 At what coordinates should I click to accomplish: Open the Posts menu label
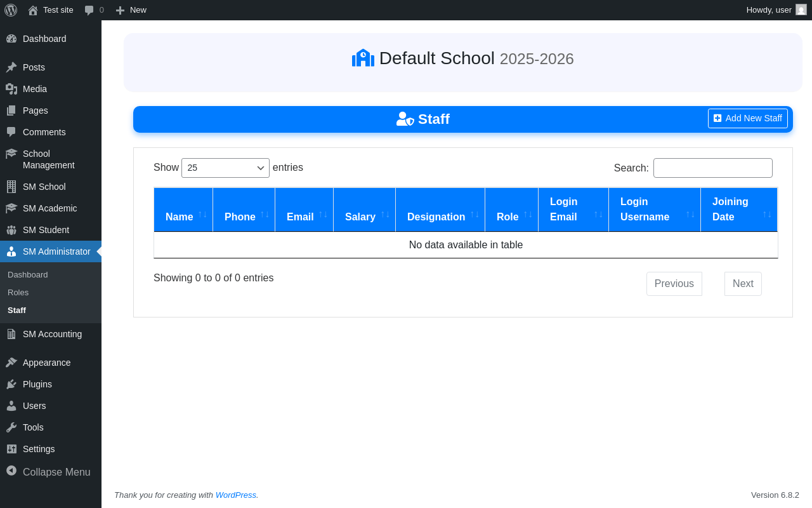tap(34, 67)
